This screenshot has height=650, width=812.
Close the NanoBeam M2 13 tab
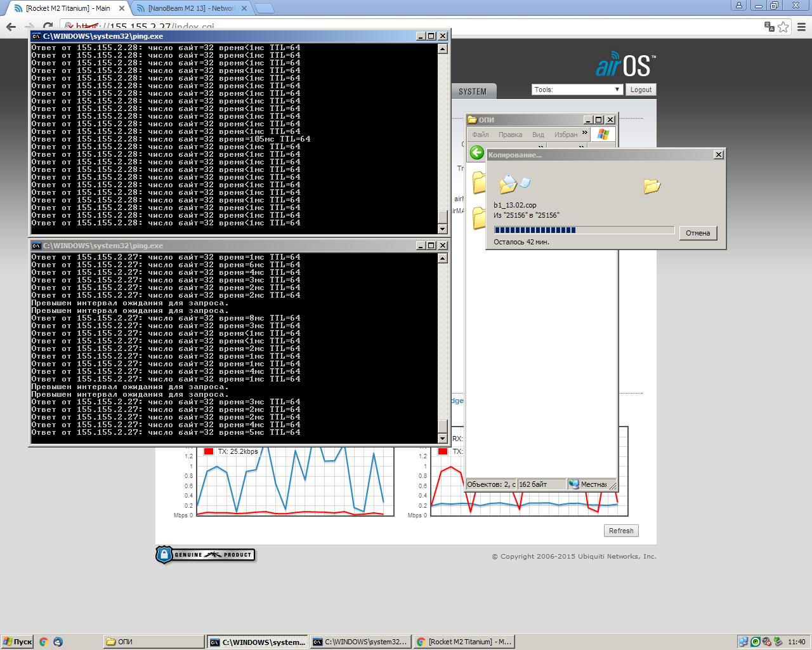click(x=244, y=8)
